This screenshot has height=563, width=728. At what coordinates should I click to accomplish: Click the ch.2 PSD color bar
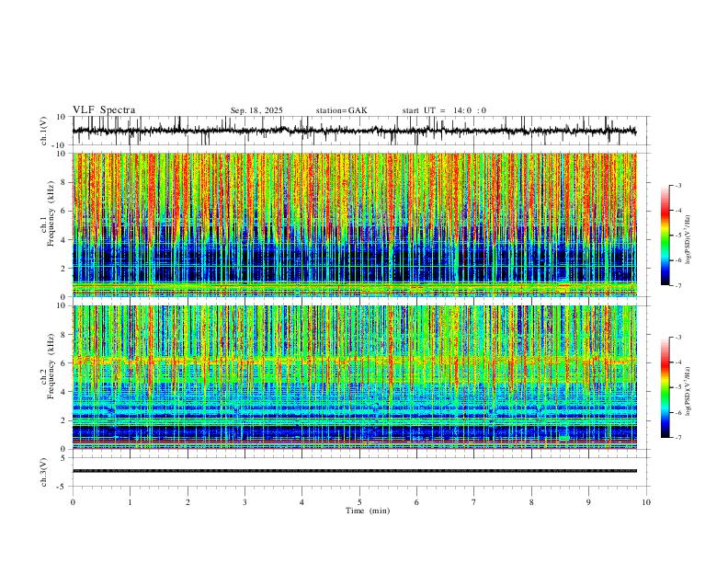pyautogui.click(x=665, y=387)
